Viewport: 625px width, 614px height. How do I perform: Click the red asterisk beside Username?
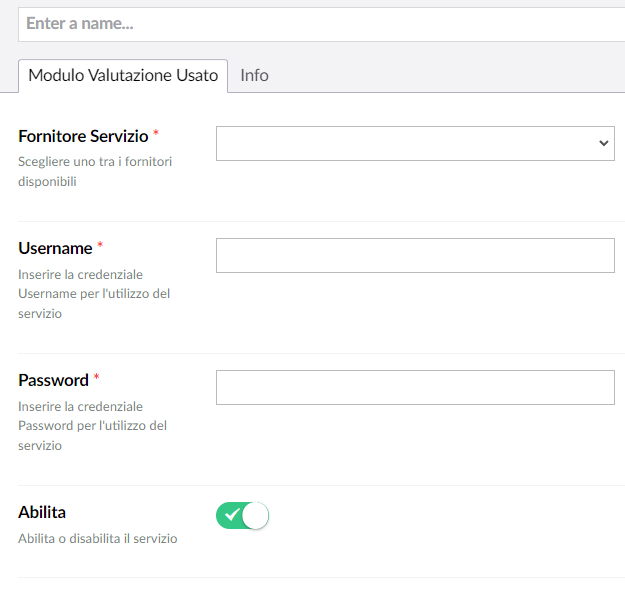(x=100, y=246)
